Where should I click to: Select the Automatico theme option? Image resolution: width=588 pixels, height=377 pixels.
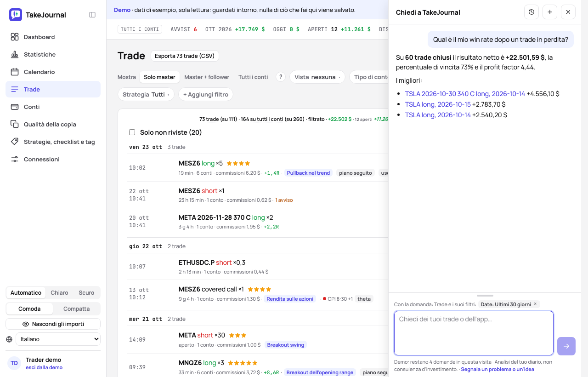(x=26, y=293)
